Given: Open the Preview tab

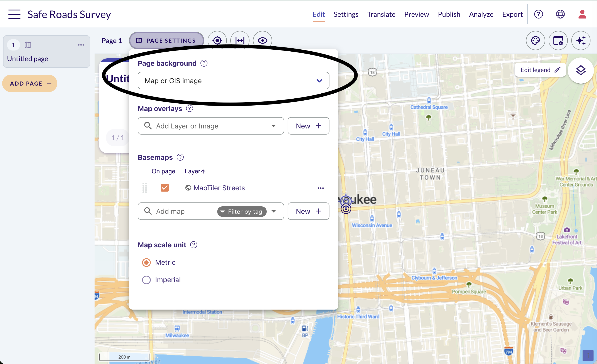Looking at the screenshot, I should pyautogui.click(x=417, y=14).
